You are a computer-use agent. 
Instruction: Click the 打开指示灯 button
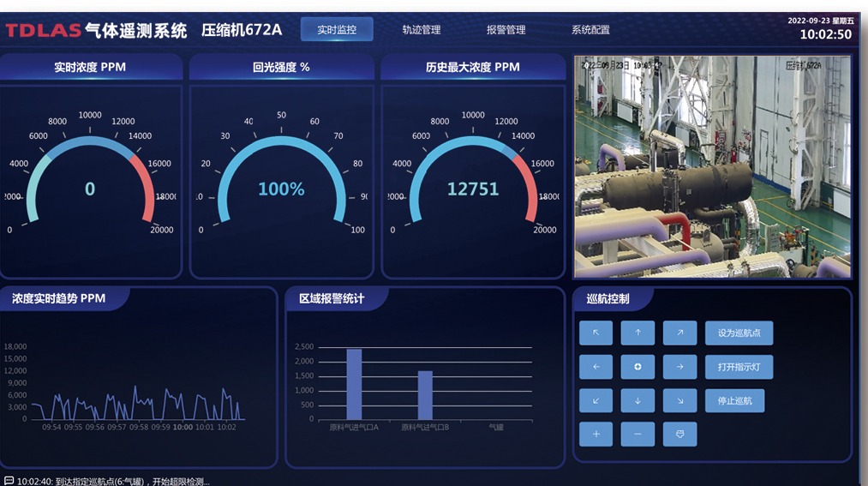pos(739,367)
